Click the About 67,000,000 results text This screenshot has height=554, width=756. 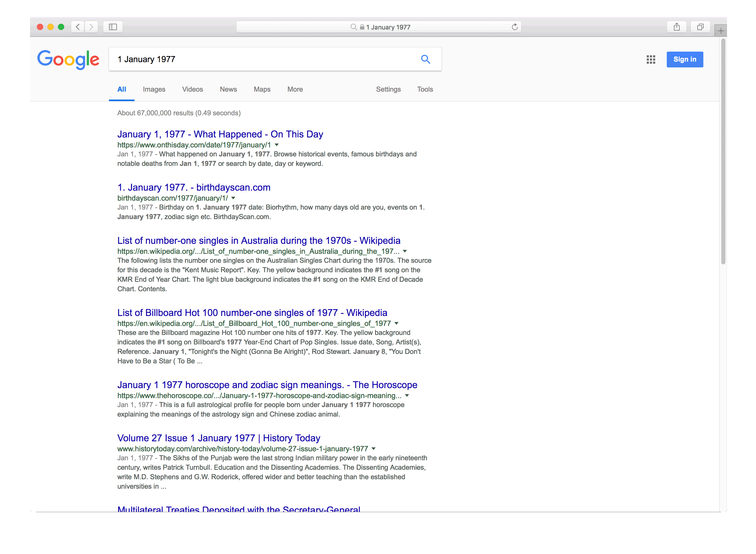(179, 113)
